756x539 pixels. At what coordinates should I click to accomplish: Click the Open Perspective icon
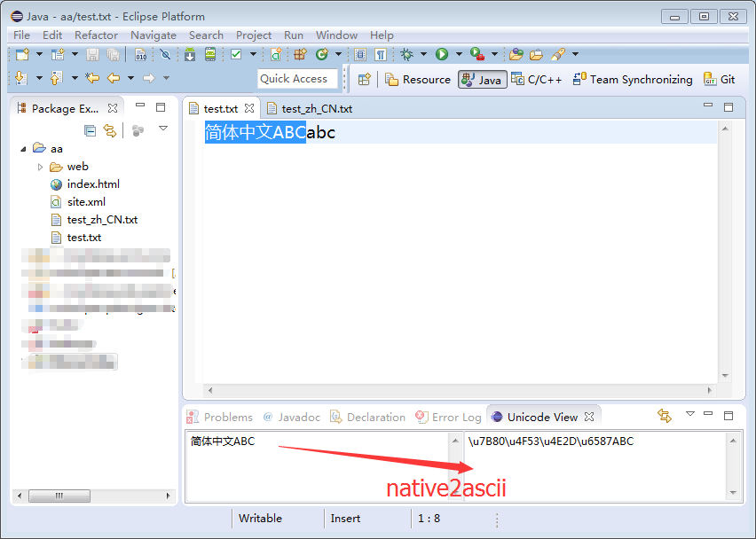364,79
